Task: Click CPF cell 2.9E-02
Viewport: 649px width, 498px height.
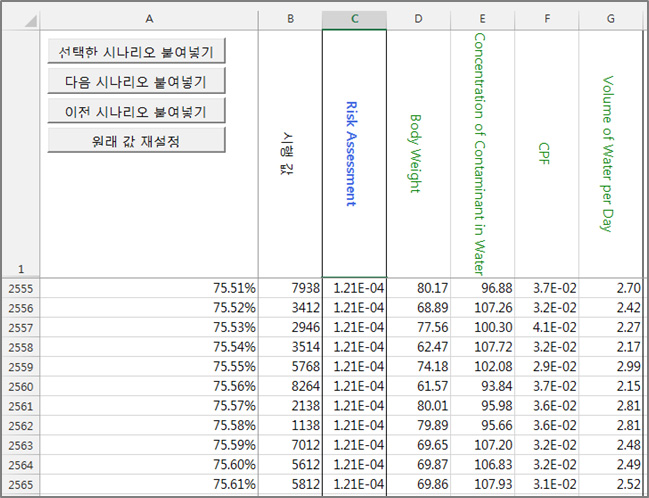Action: [x=547, y=366]
